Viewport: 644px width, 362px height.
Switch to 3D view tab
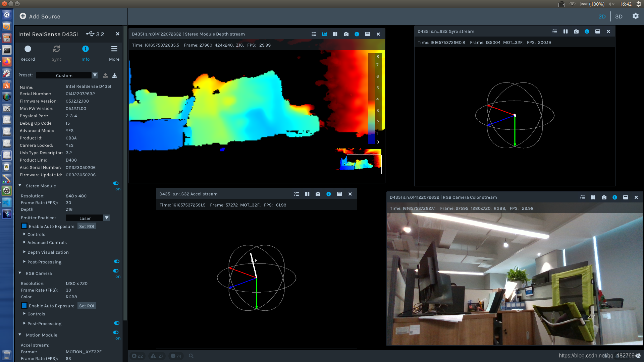619,16
